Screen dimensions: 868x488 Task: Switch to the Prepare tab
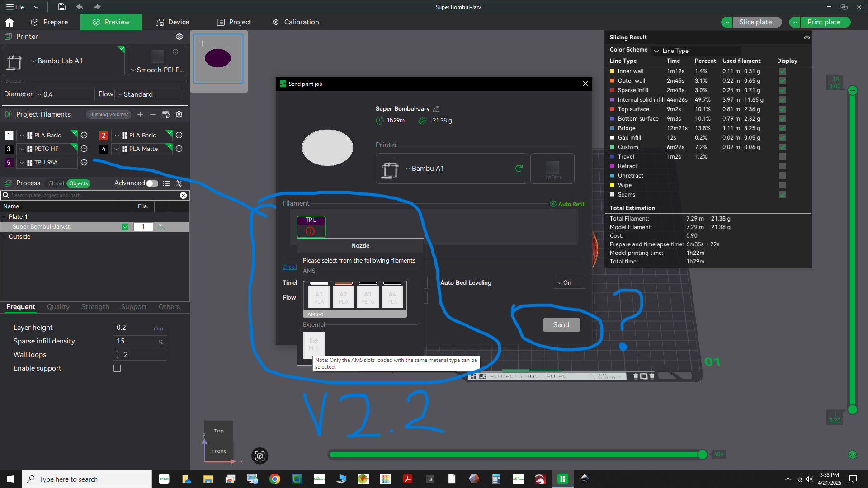(x=50, y=22)
